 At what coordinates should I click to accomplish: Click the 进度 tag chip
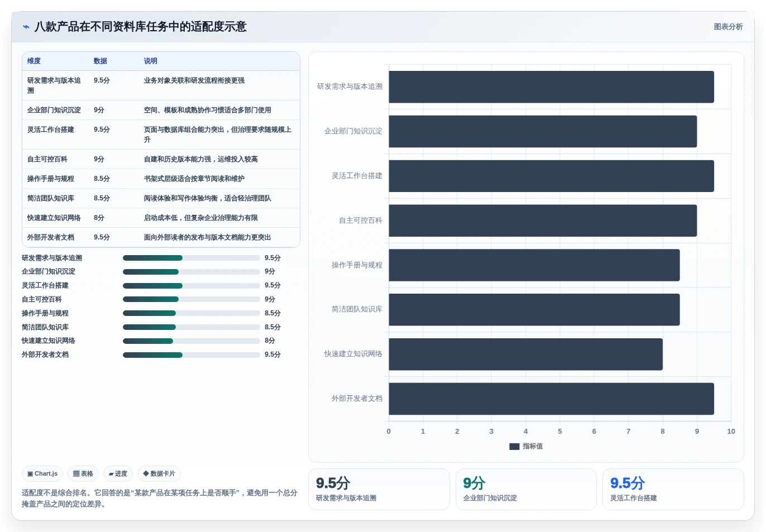pyautogui.click(x=118, y=474)
